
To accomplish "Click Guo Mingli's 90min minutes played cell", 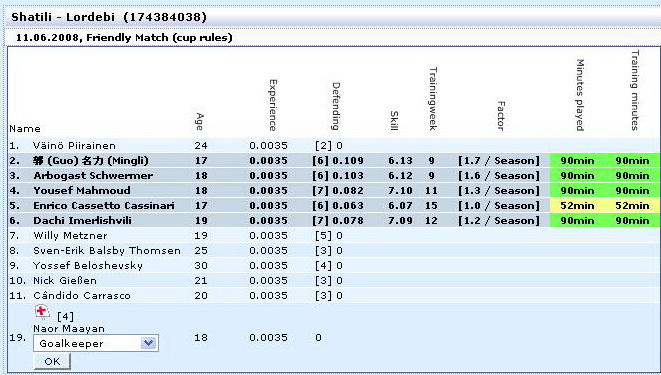I will tap(577, 161).
